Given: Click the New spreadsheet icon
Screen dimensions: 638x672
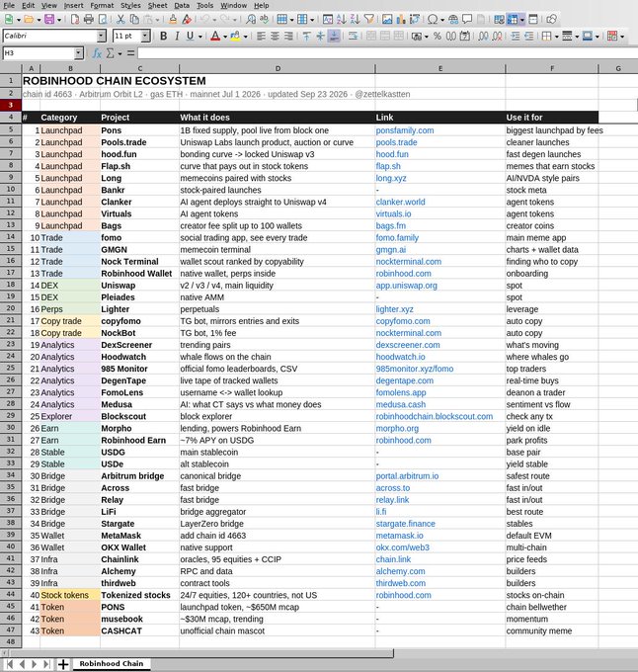Looking at the screenshot, I should tap(9, 20).
